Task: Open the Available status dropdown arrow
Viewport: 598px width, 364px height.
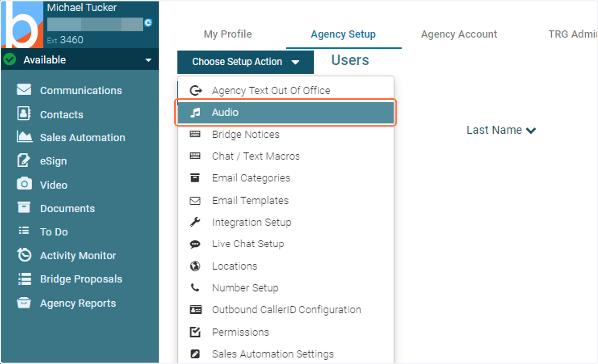Action: coord(148,60)
